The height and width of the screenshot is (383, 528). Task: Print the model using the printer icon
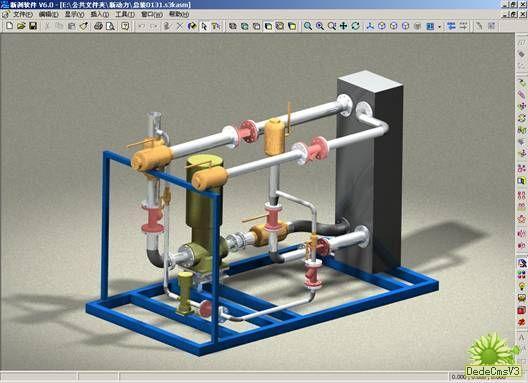tap(98, 26)
